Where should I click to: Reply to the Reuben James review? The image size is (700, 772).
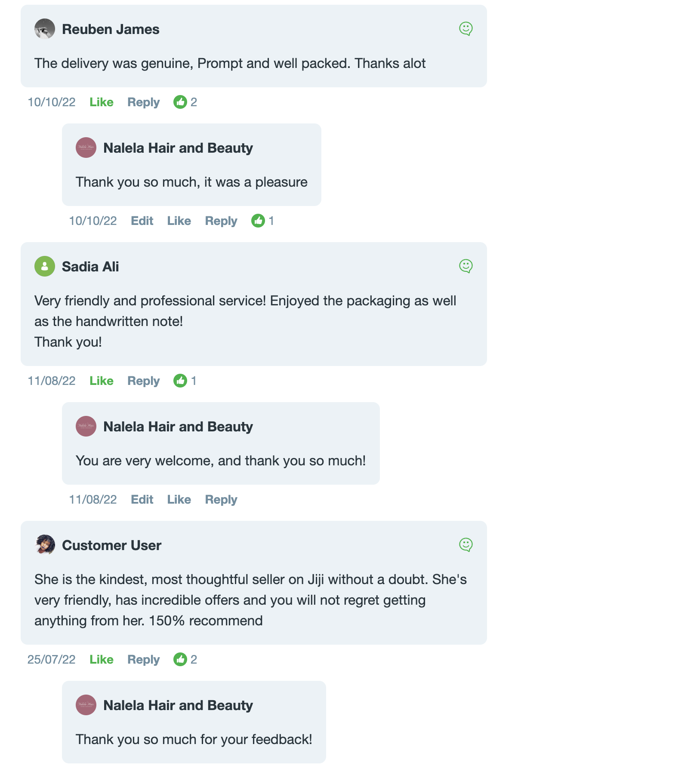(x=143, y=102)
